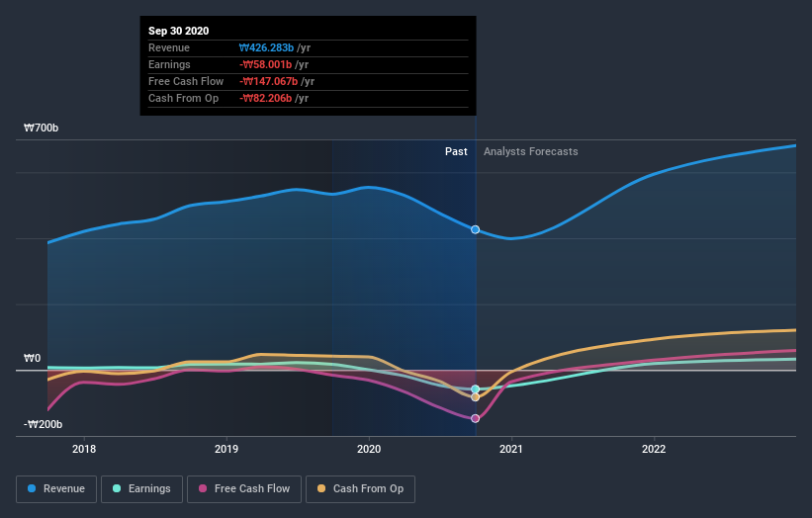Viewport: 812px width, 518px height.
Task: Click the tooltip Earnings row label
Action: click(169, 64)
